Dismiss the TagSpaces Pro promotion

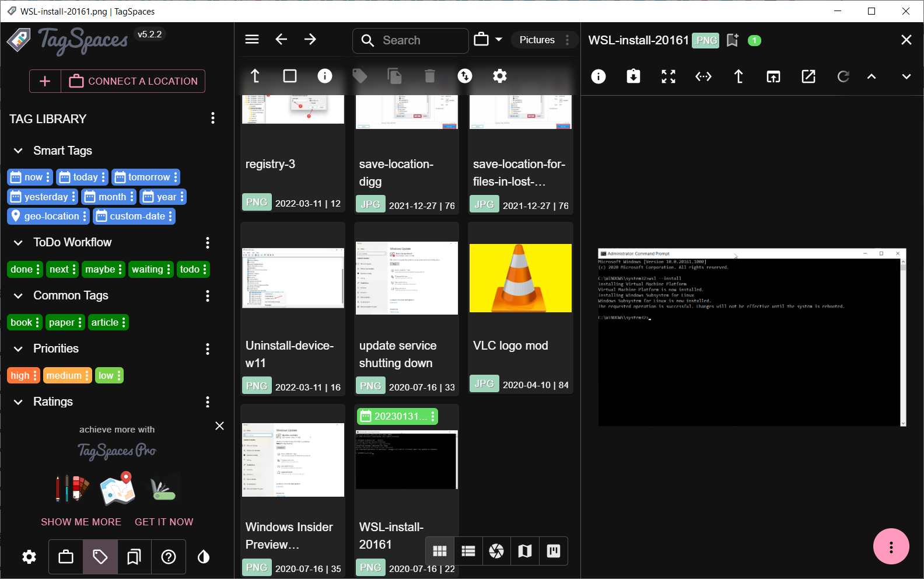219,426
